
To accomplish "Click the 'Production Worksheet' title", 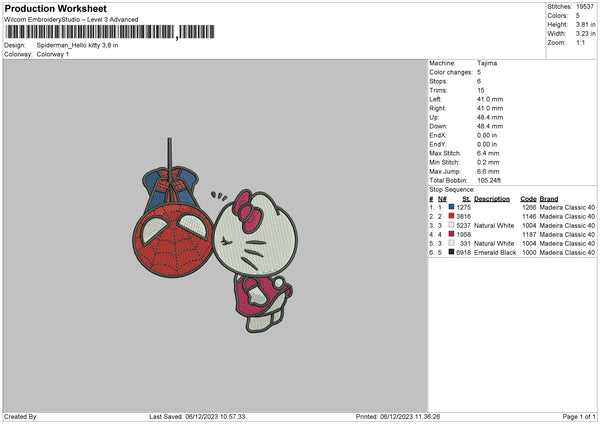I will click(x=55, y=8).
